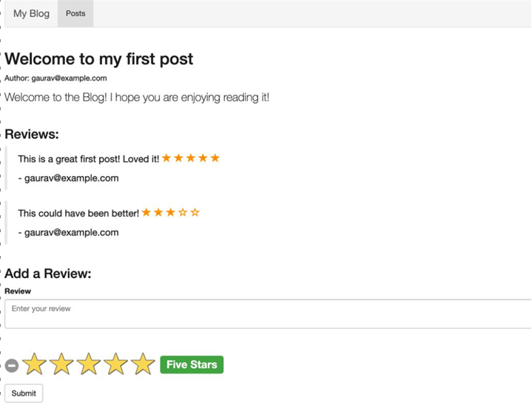Click empty fourth star of second review
Screen dimensions: 532x406
[183, 213]
